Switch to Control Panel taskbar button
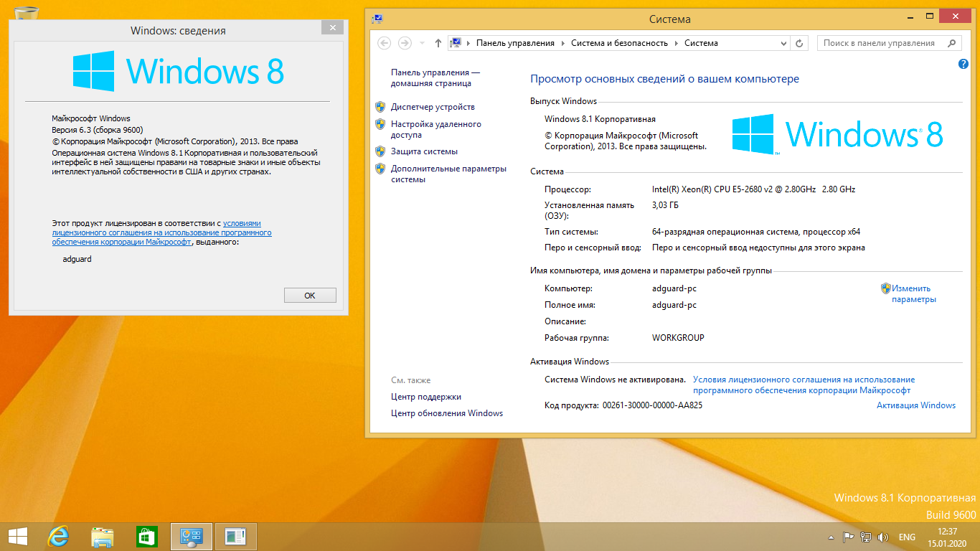Viewport: 980px width, 551px height. (x=191, y=537)
